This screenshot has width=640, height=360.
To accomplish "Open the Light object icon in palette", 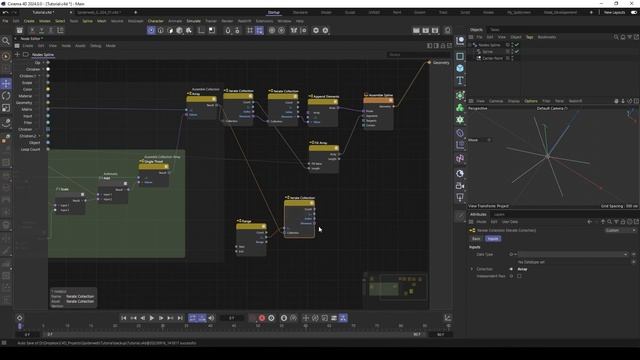I will (x=460, y=198).
